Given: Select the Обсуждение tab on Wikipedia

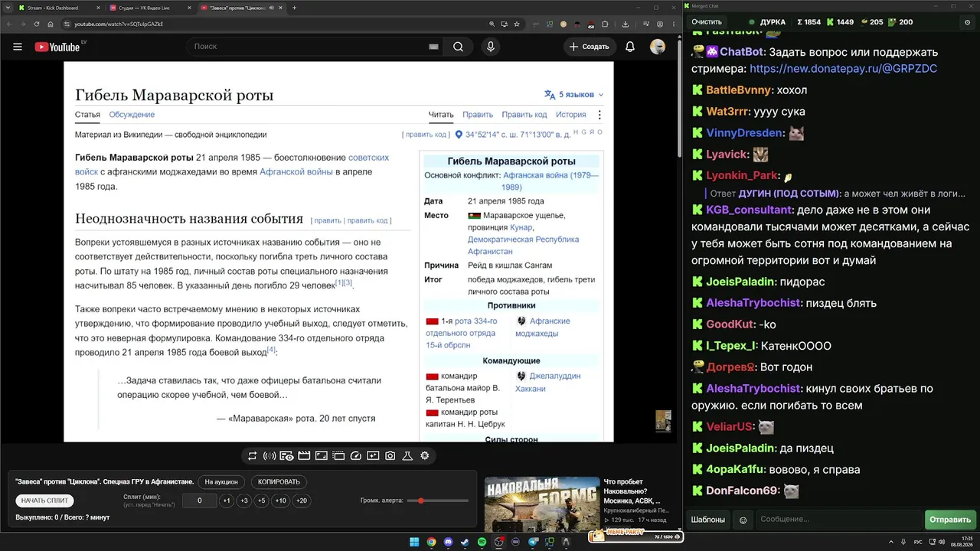Looking at the screenshot, I should [132, 115].
